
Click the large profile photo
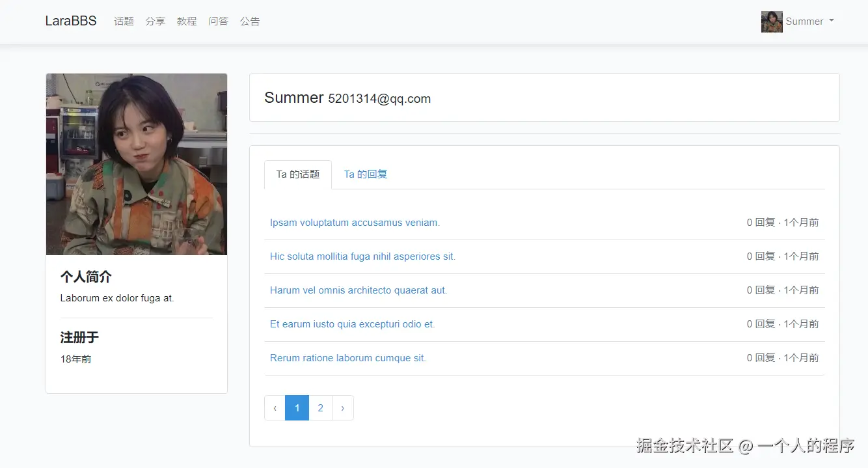137,164
